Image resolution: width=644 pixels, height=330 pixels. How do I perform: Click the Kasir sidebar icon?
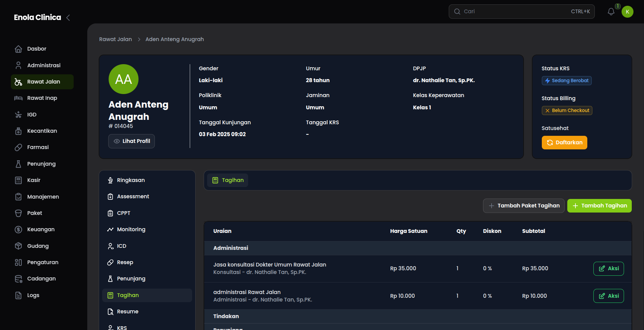[18, 180]
